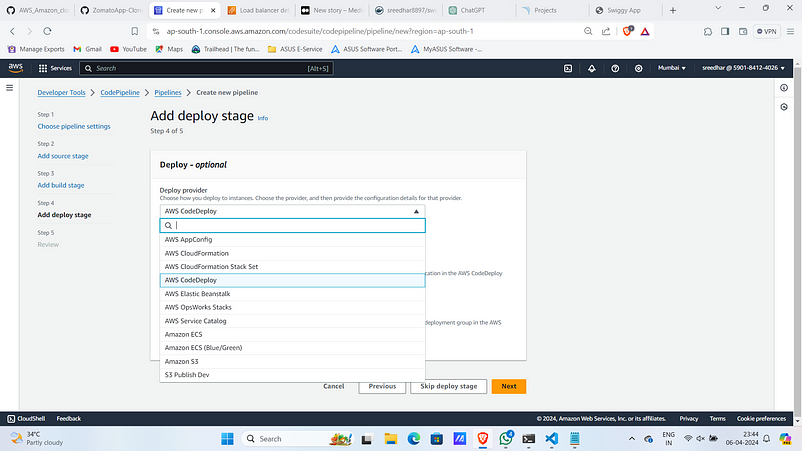
Task: Collapse the Deploy provider dropdown arrow
Action: coord(416,211)
